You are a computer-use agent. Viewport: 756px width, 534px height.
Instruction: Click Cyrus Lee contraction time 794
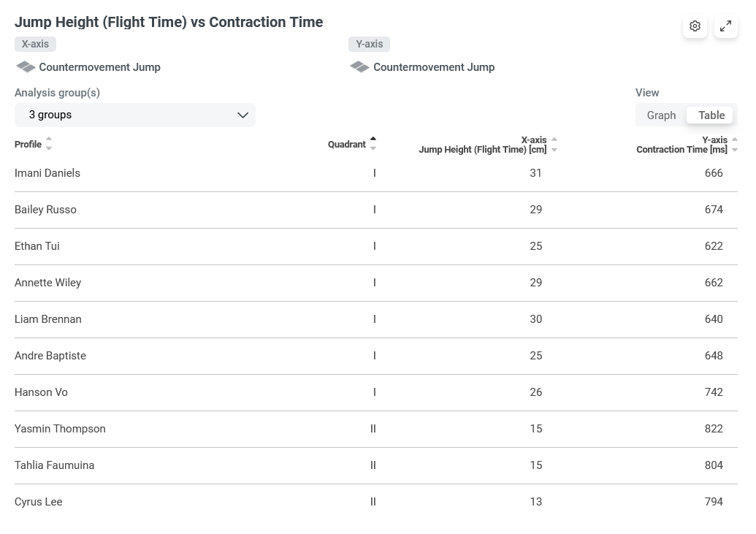pyautogui.click(x=714, y=502)
